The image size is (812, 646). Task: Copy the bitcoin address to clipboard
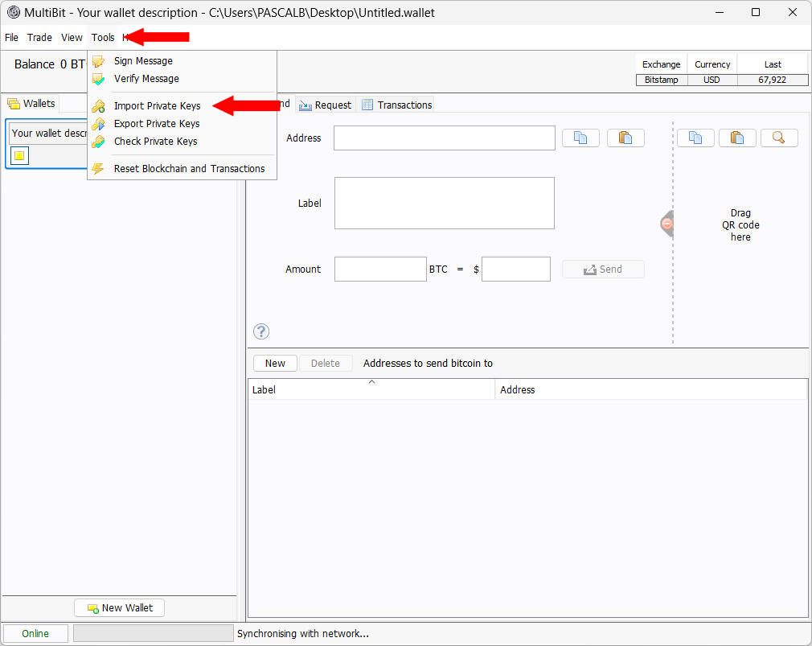[580, 138]
